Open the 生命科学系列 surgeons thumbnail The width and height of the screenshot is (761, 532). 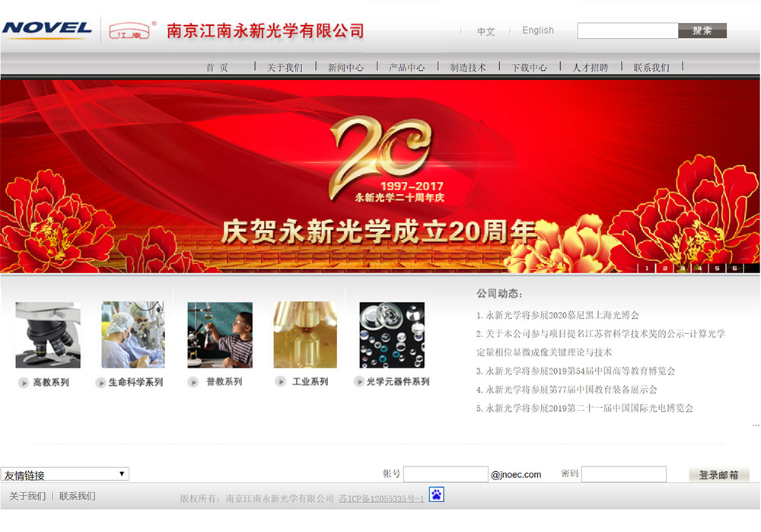point(133,335)
